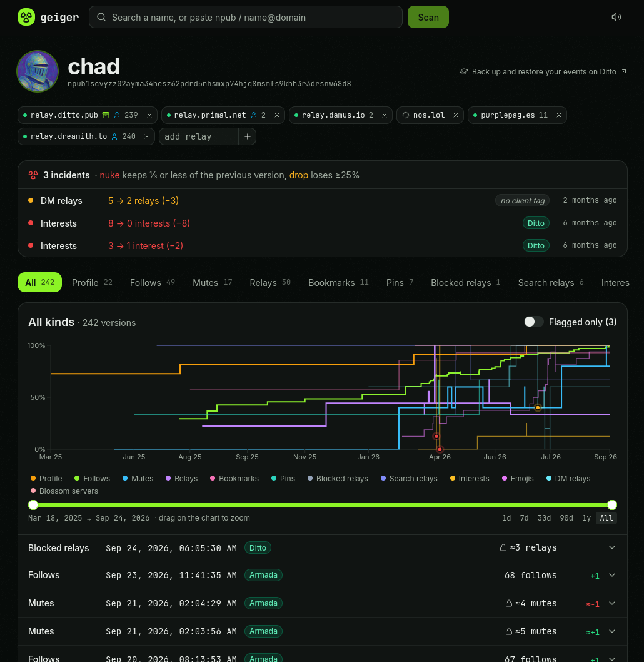This screenshot has width=644, height=662.
Task: Click the right handle of date range slider
Action: (x=612, y=505)
